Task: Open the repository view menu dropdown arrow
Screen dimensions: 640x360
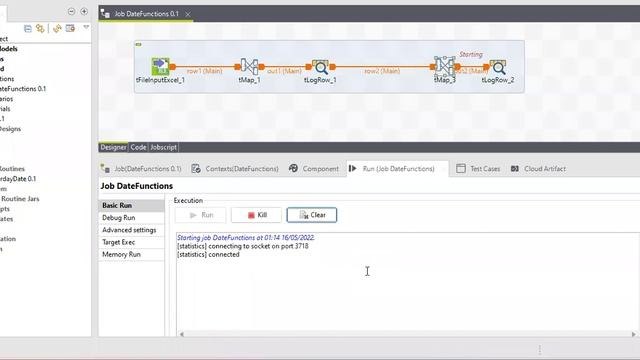Action: click(86, 27)
